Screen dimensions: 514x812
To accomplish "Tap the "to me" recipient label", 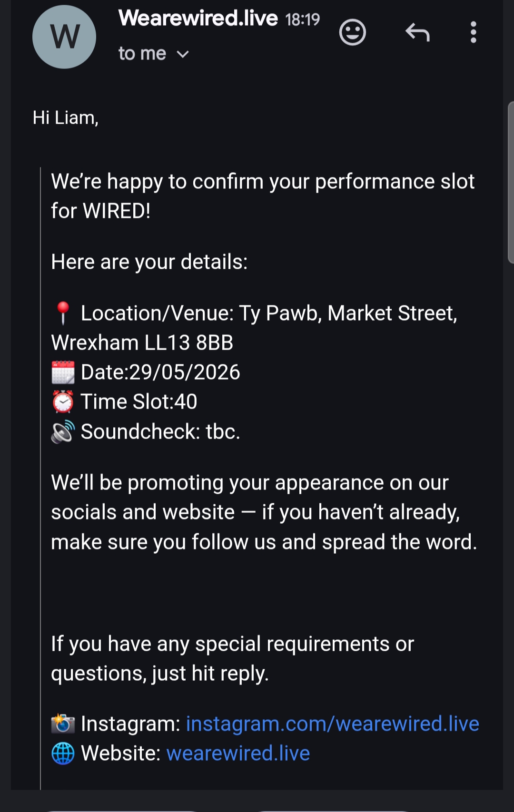I will (142, 54).
